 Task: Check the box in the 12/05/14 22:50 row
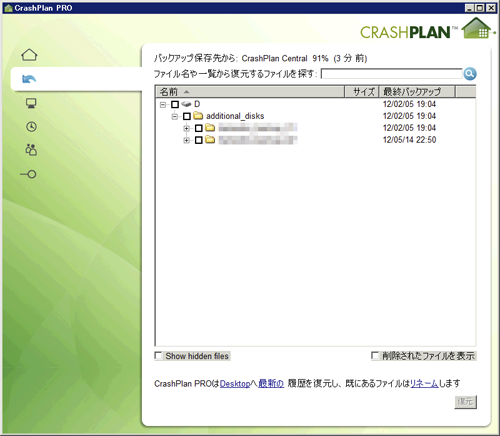pyautogui.click(x=199, y=140)
